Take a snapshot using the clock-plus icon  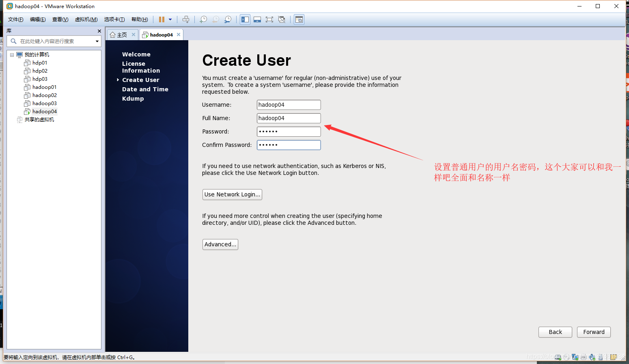pos(203,19)
